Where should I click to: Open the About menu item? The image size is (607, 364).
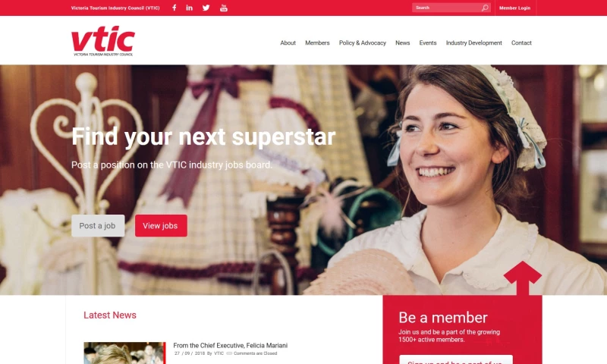(x=288, y=43)
